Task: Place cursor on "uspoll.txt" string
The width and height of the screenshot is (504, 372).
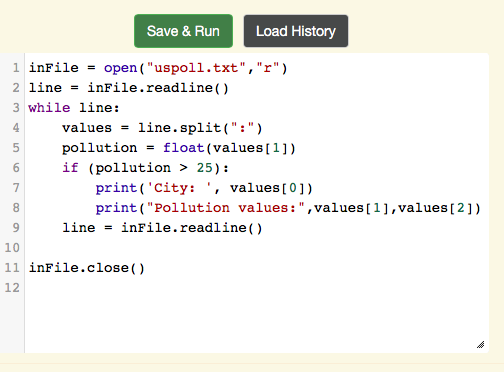Action: [x=196, y=68]
